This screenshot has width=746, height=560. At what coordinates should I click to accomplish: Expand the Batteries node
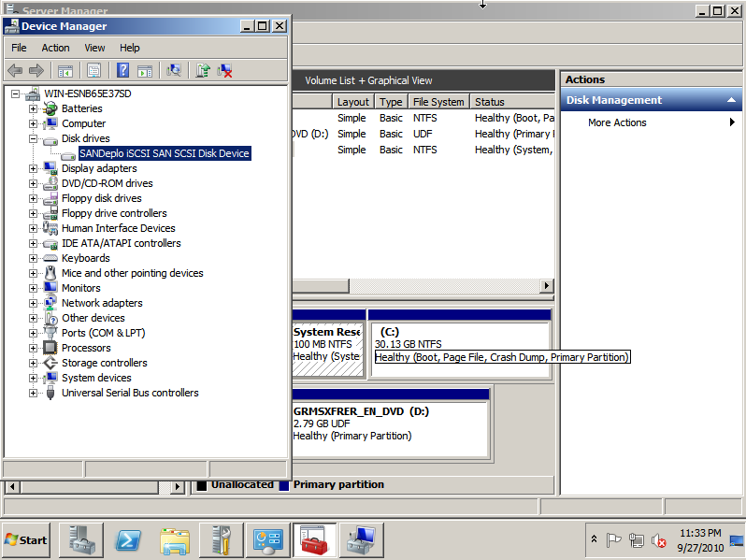click(x=33, y=108)
